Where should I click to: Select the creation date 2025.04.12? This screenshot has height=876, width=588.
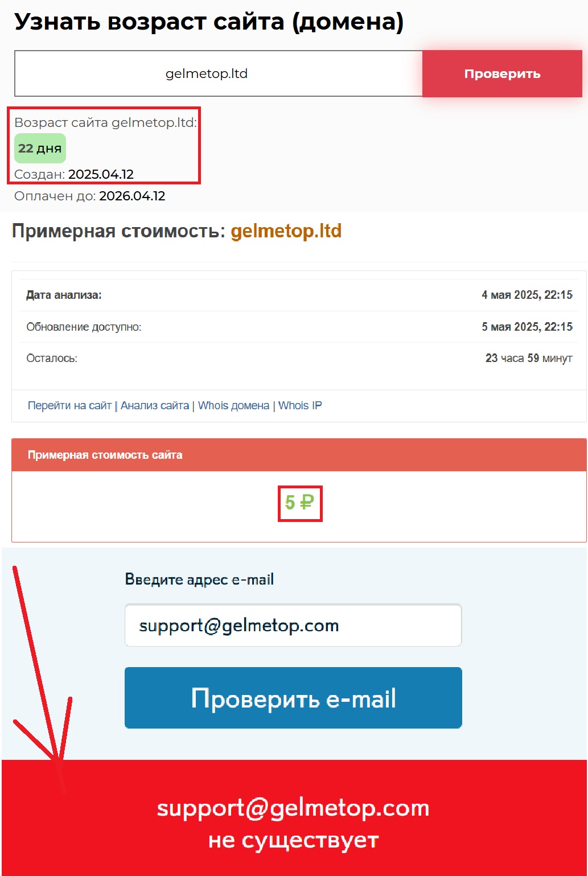point(101,174)
